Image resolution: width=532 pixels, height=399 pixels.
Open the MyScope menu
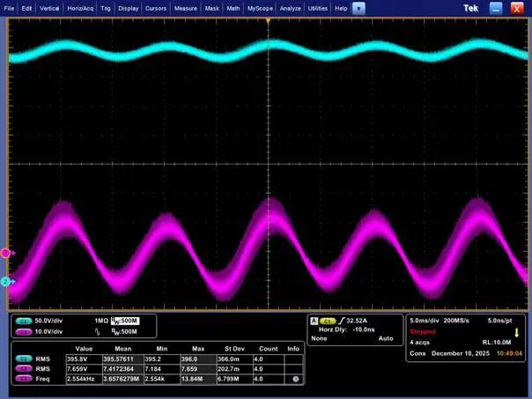pyautogui.click(x=260, y=7)
